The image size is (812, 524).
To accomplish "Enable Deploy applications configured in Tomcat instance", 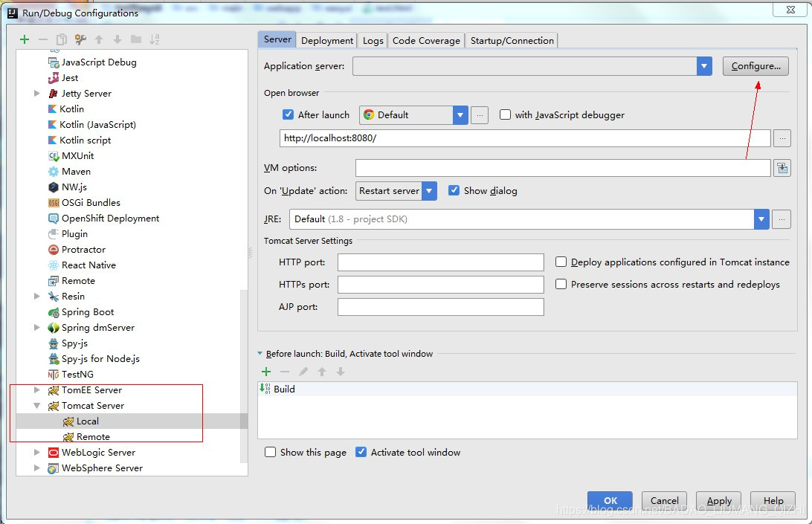I will [x=561, y=262].
